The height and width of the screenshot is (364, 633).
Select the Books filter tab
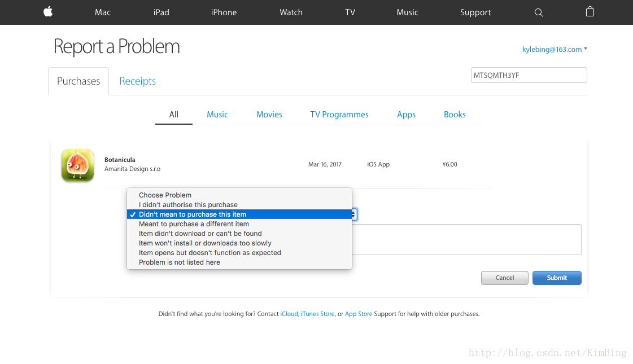point(455,115)
